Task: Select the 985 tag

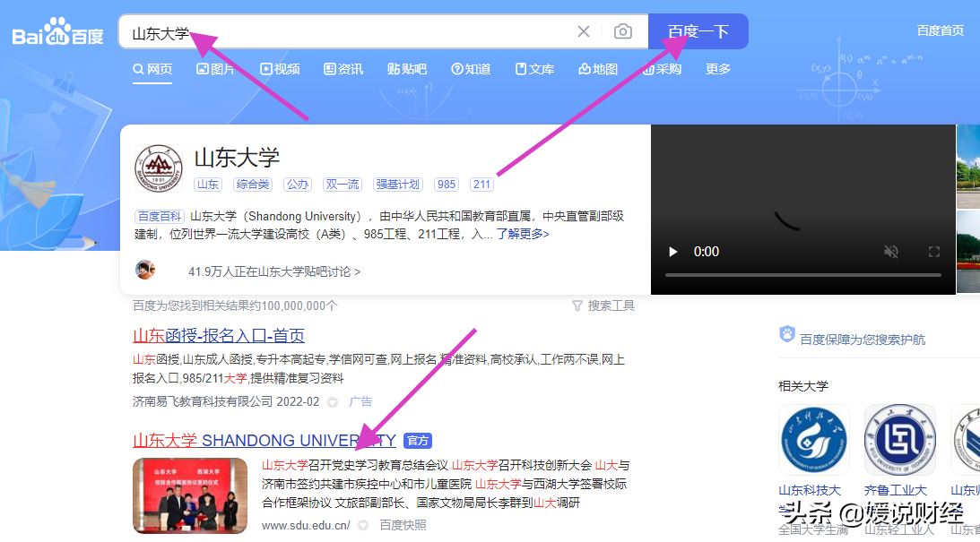Action: click(x=447, y=185)
